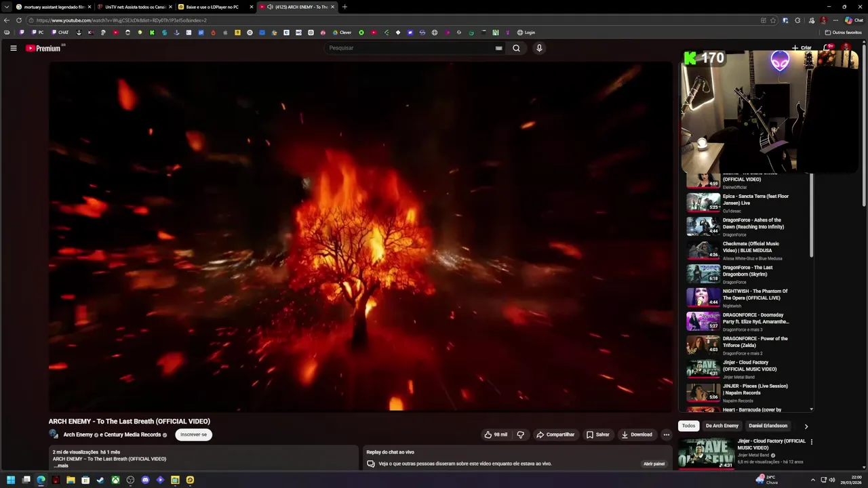Open Steam from taskbar

(x=100, y=480)
